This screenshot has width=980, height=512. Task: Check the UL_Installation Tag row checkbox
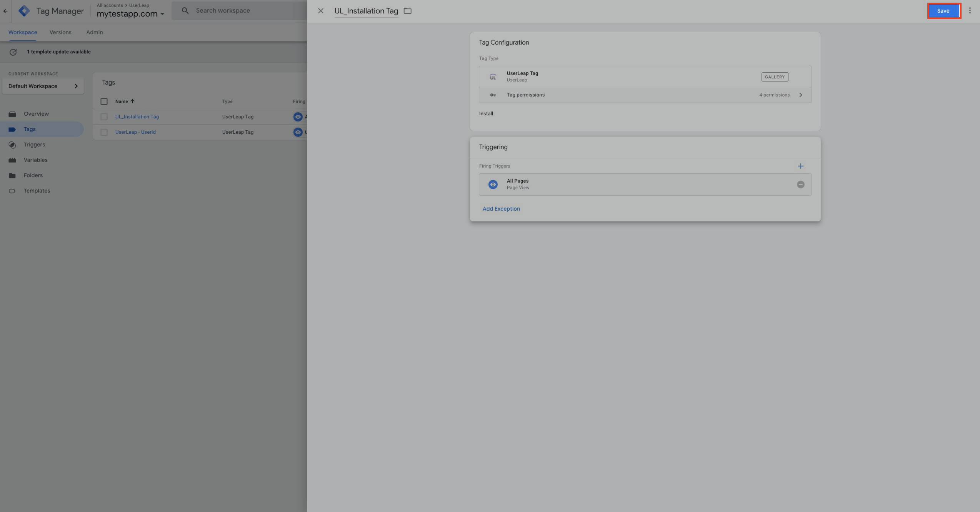coord(104,117)
